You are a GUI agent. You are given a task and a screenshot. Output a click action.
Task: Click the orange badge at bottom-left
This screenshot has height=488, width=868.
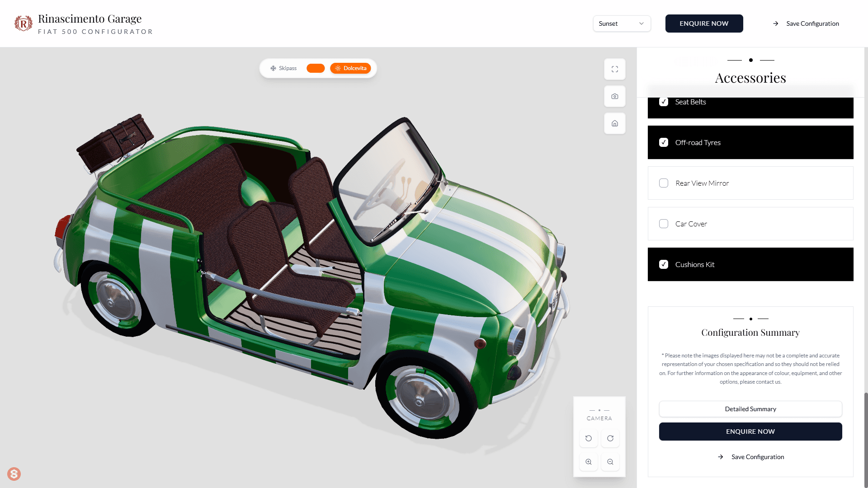(14, 474)
